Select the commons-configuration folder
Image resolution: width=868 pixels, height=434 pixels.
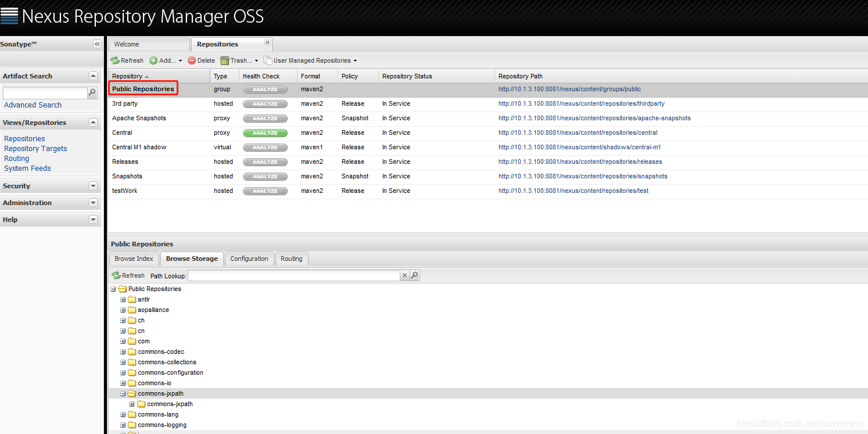(x=170, y=373)
